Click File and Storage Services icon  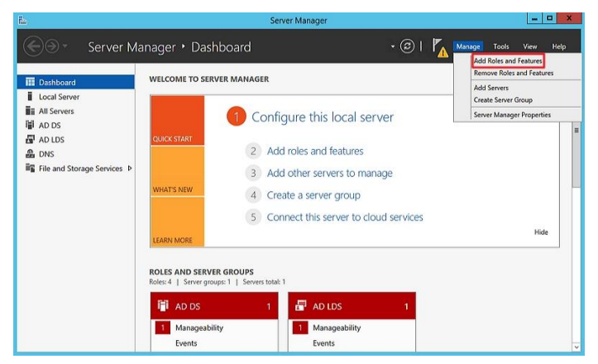30,168
